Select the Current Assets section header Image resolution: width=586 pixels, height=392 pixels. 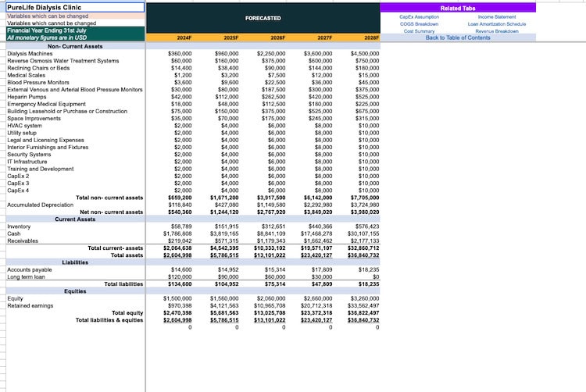coord(75,219)
